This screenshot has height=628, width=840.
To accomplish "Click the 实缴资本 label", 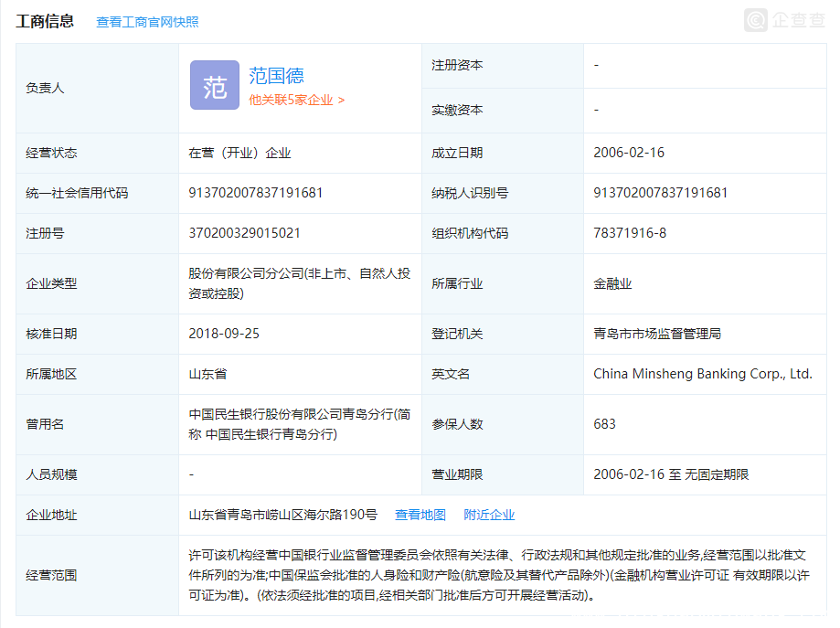I will pyautogui.click(x=458, y=110).
